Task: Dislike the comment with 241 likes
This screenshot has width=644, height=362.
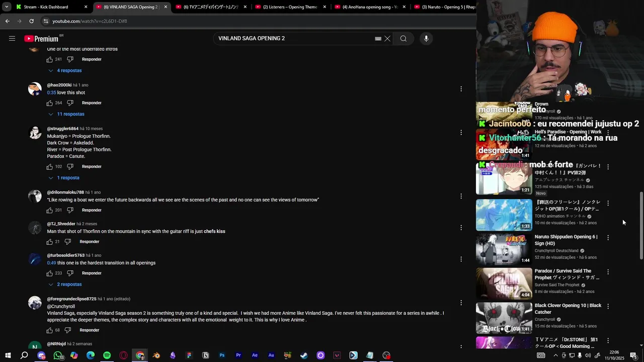Action: [70, 59]
